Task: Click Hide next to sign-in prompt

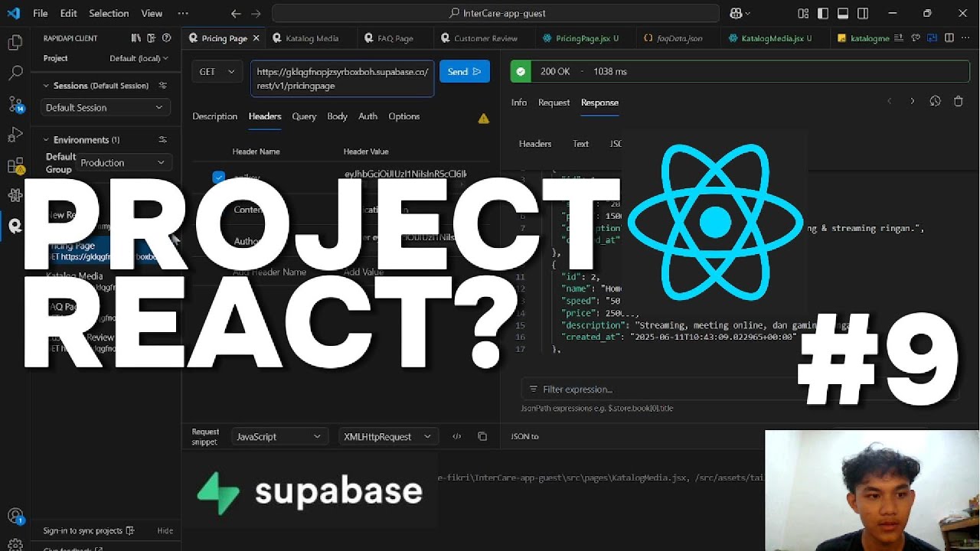Action: pyautogui.click(x=165, y=530)
